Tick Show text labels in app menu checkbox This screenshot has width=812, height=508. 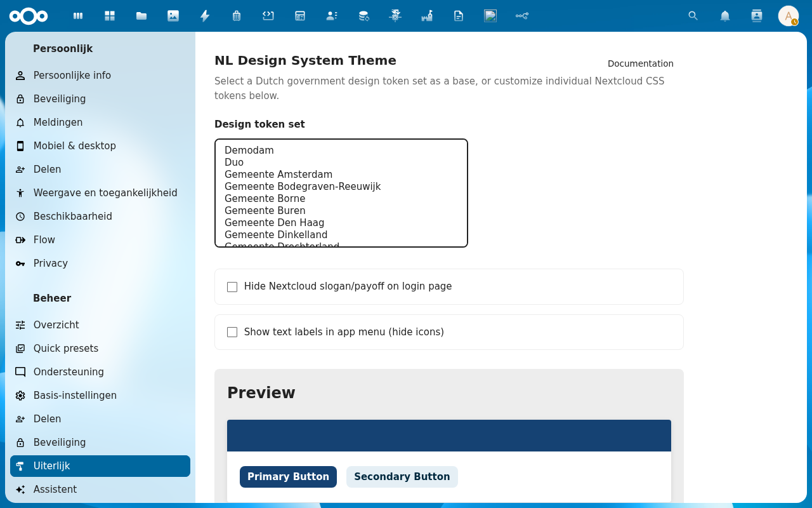232,332
